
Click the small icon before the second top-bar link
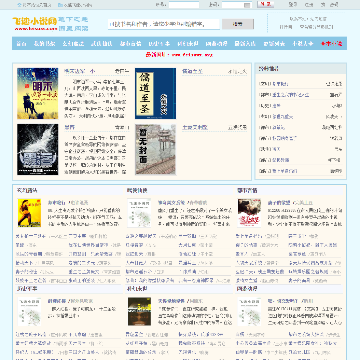pyautogui.click(x=60, y=5)
